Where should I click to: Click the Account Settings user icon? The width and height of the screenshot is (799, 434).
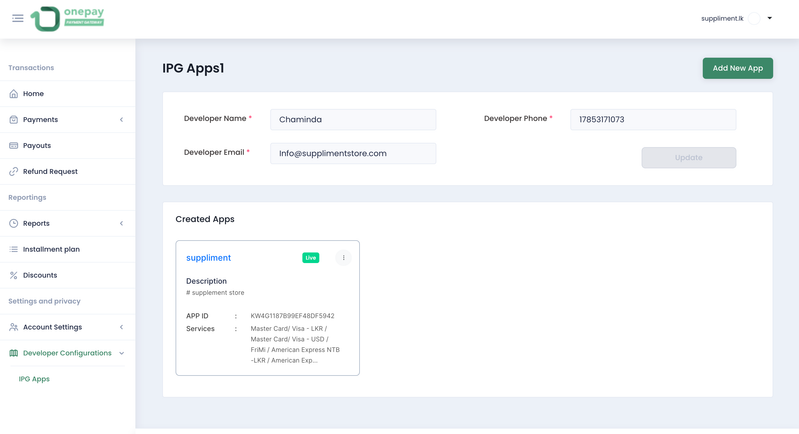point(14,328)
